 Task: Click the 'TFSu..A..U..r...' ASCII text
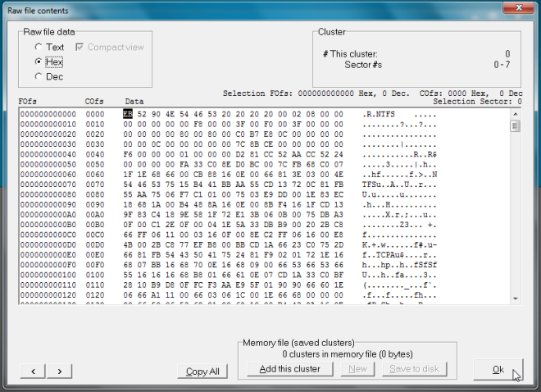399,185
